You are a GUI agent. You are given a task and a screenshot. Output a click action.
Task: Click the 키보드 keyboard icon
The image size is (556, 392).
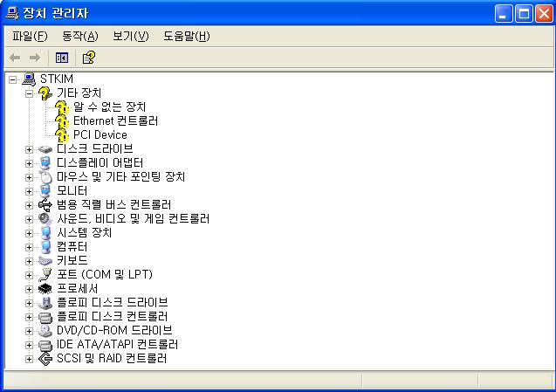coord(45,261)
